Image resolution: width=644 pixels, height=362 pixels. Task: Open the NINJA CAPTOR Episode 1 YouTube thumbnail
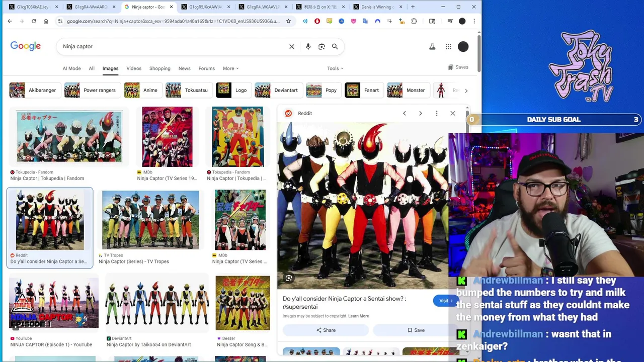pyautogui.click(x=54, y=303)
